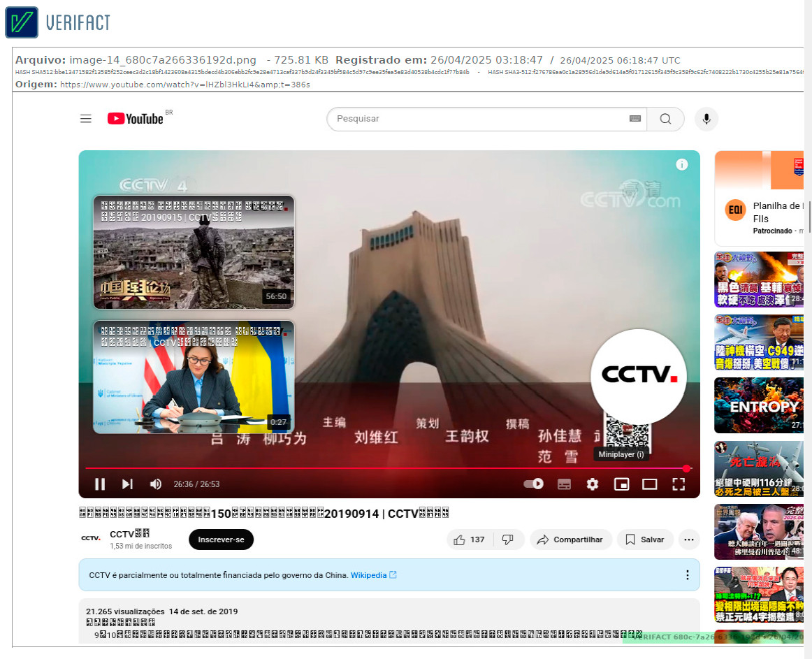The width and height of the screenshot is (812, 659).
Task: Open the player settings gear
Action: [593, 484]
